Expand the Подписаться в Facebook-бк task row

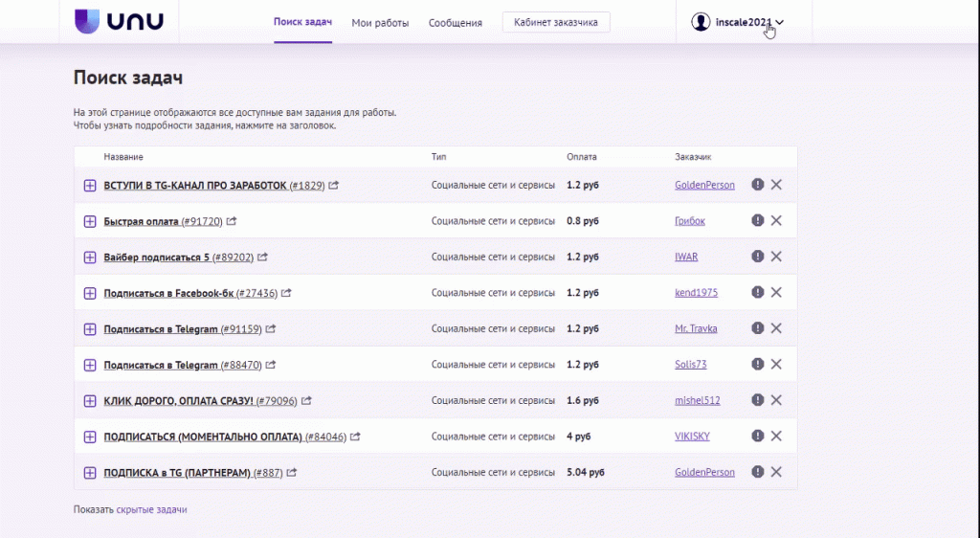[x=90, y=293]
